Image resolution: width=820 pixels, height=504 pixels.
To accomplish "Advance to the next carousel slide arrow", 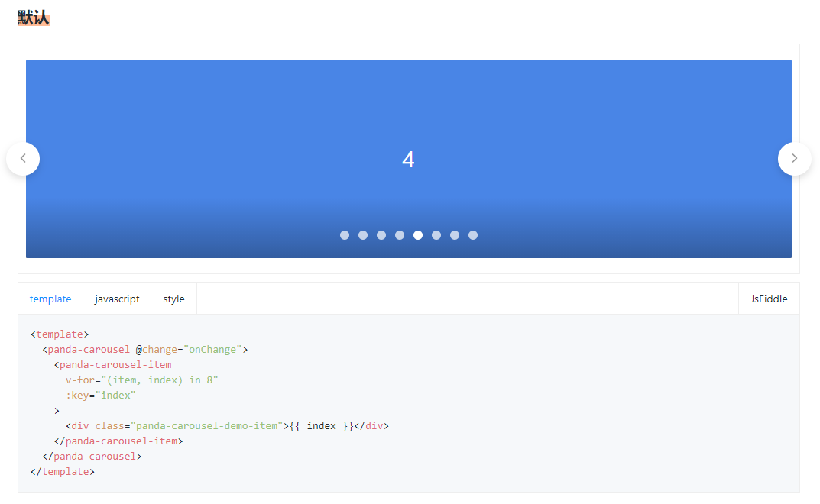I will pos(794,158).
